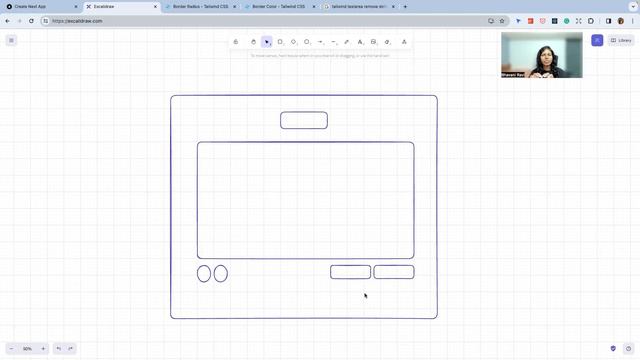Close the Create Next App tab
Viewport: 640px width, 360px height.
[x=76, y=7]
